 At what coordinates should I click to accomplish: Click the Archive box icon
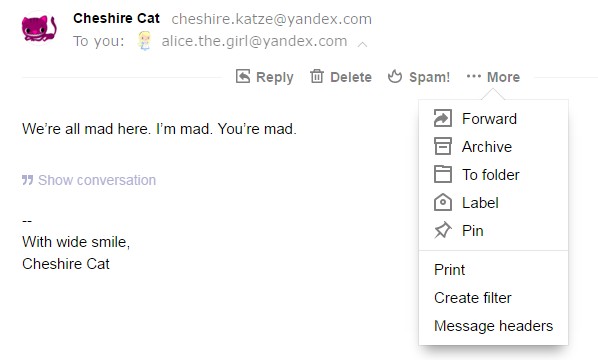point(443,146)
